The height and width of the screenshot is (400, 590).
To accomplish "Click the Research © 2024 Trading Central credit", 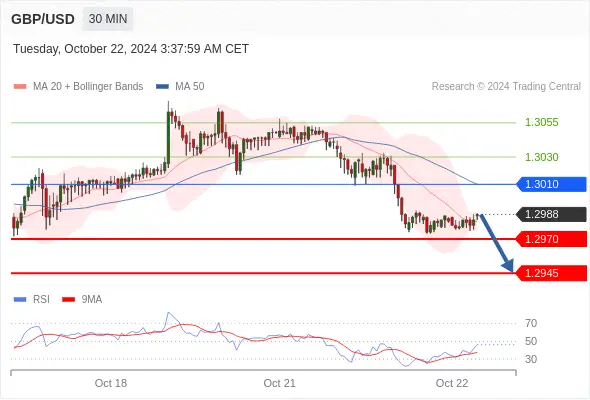I will click(506, 87).
